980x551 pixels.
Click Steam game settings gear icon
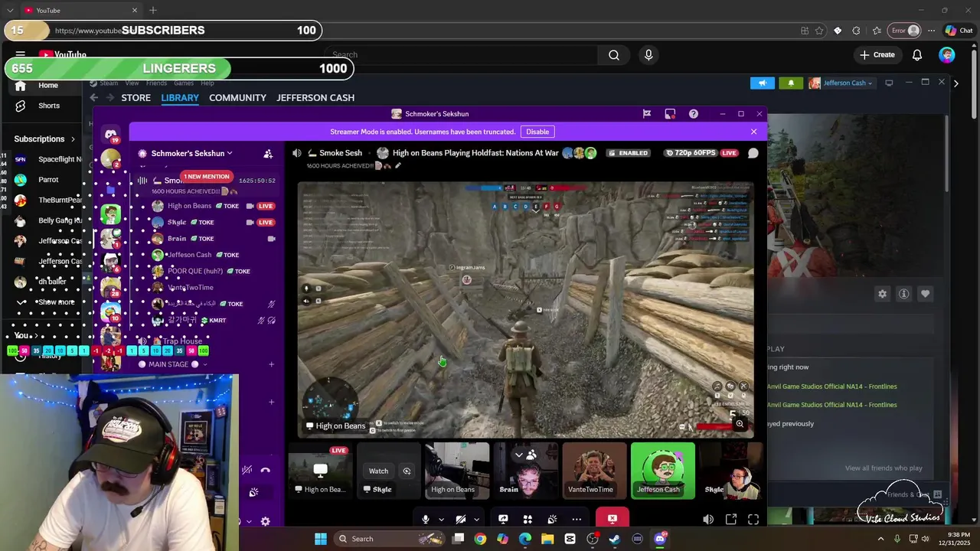coord(883,294)
